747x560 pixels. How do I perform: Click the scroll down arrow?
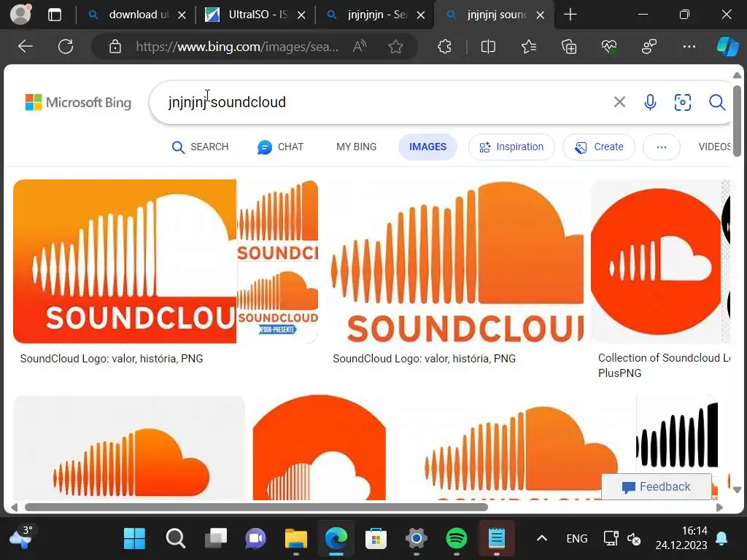[x=737, y=490]
